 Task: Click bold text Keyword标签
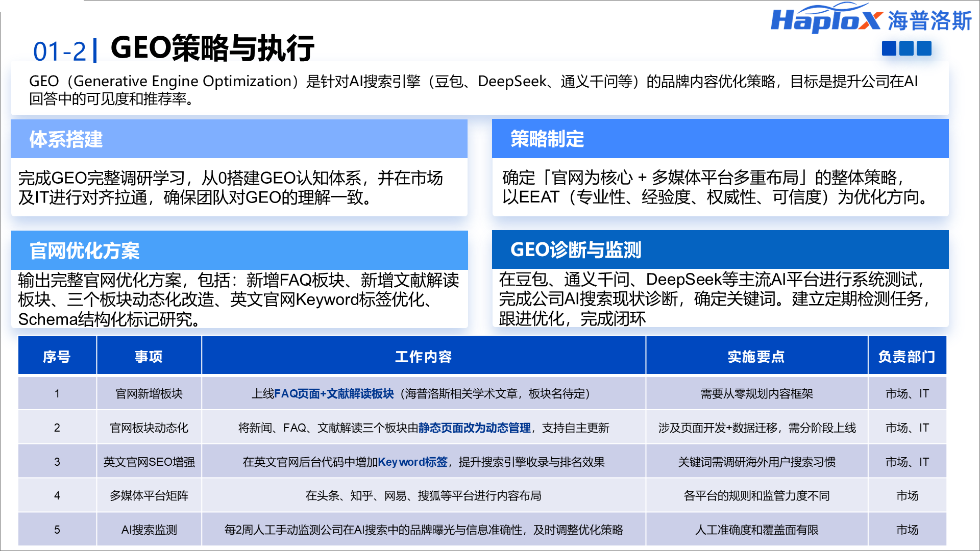point(413,462)
